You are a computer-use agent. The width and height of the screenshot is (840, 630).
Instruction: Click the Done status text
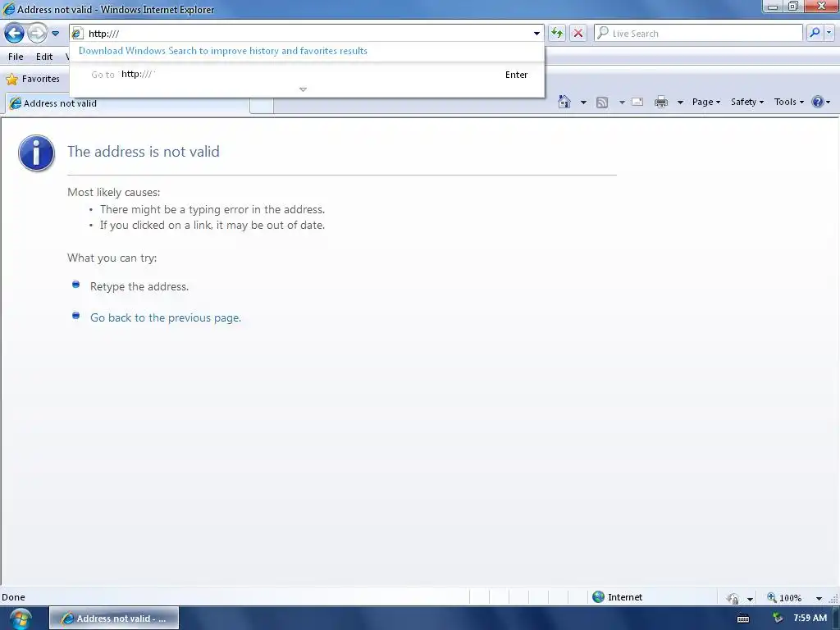click(x=13, y=597)
